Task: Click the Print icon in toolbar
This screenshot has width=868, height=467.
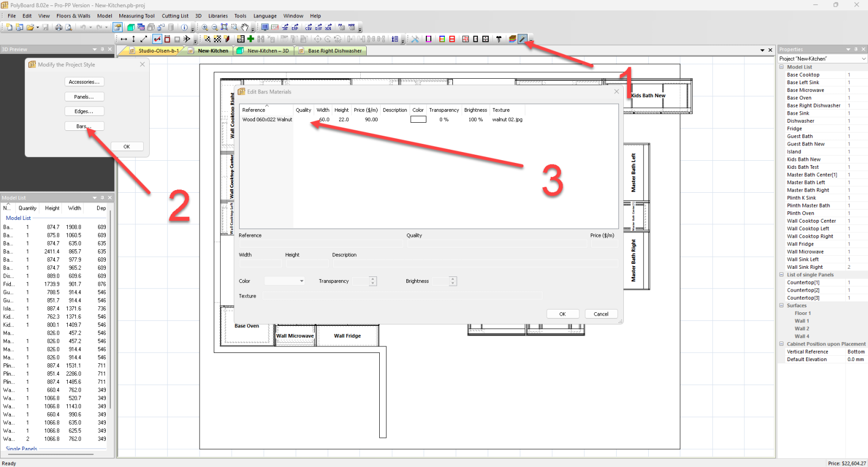Action: coord(59,27)
